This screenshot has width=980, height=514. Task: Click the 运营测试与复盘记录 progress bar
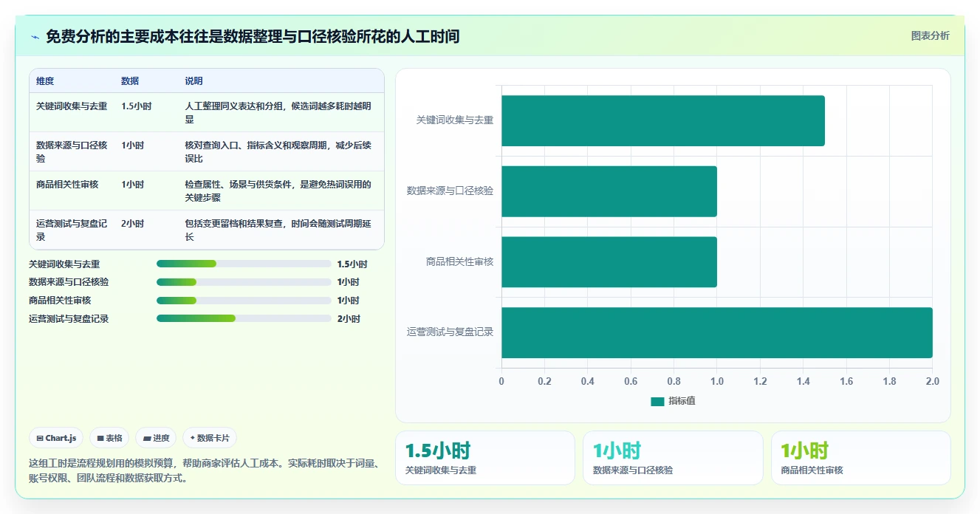click(x=244, y=318)
